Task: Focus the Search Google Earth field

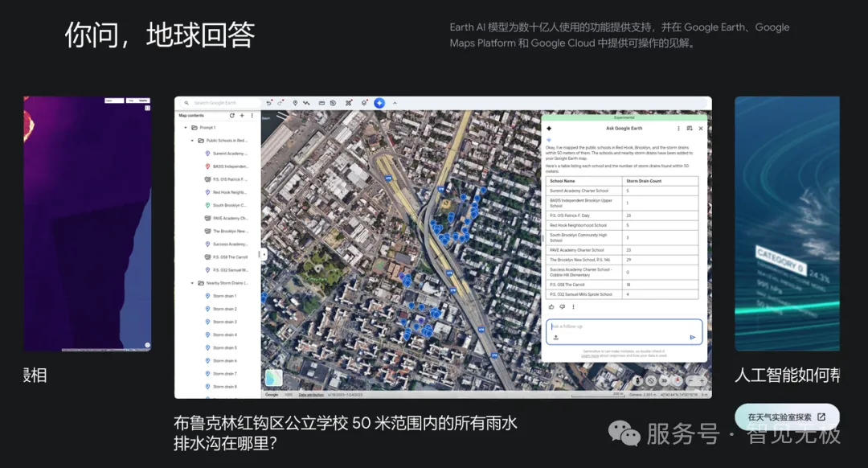Action: (219, 103)
